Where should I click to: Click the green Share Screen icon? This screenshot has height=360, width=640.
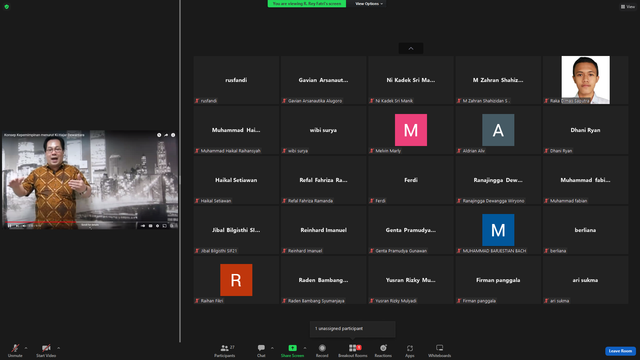pos(292,348)
